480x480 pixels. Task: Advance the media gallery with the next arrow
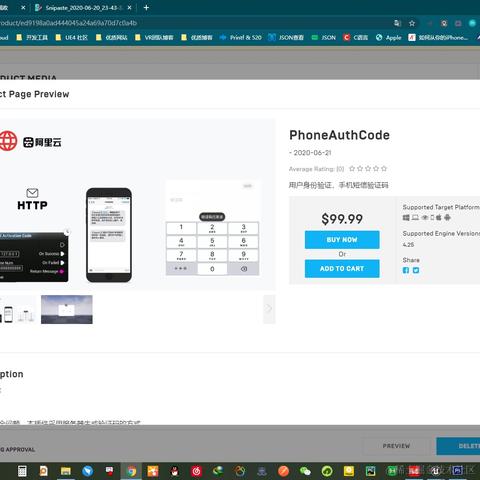[269, 309]
